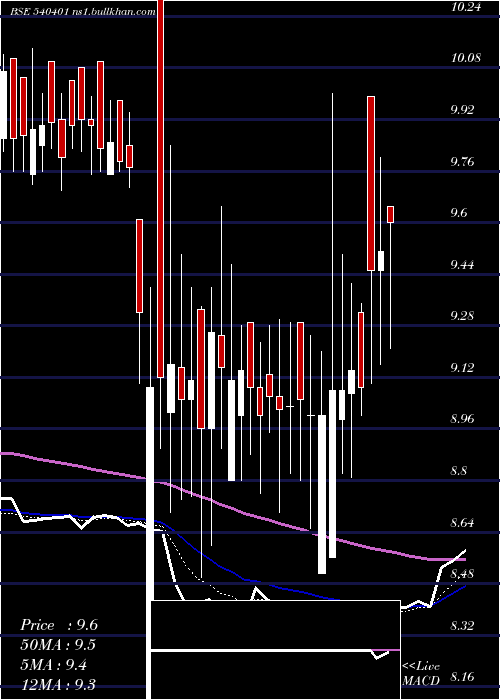Click the Price : 9.6 legend text
Image resolution: width=500 pixels, height=700 pixels.
[x=59, y=625]
